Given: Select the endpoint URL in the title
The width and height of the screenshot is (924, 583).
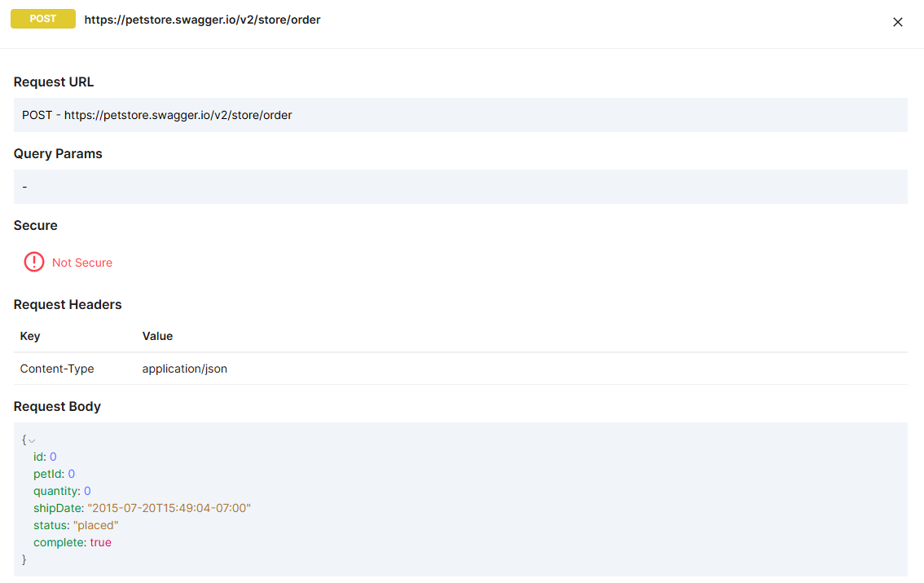Looking at the screenshot, I should click(202, 20).
